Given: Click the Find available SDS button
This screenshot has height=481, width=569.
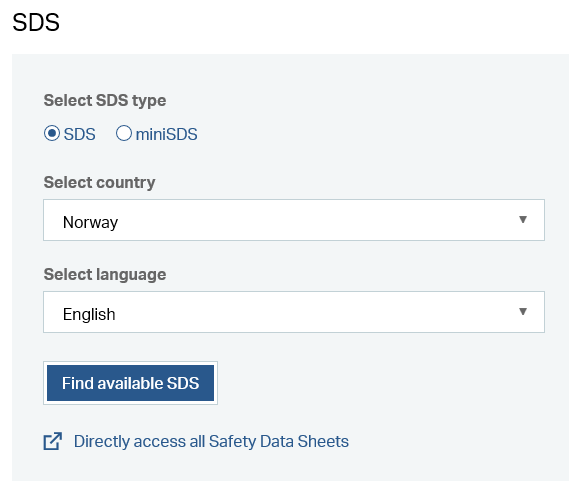Looking at the screenshot, I should pos(130,383).
